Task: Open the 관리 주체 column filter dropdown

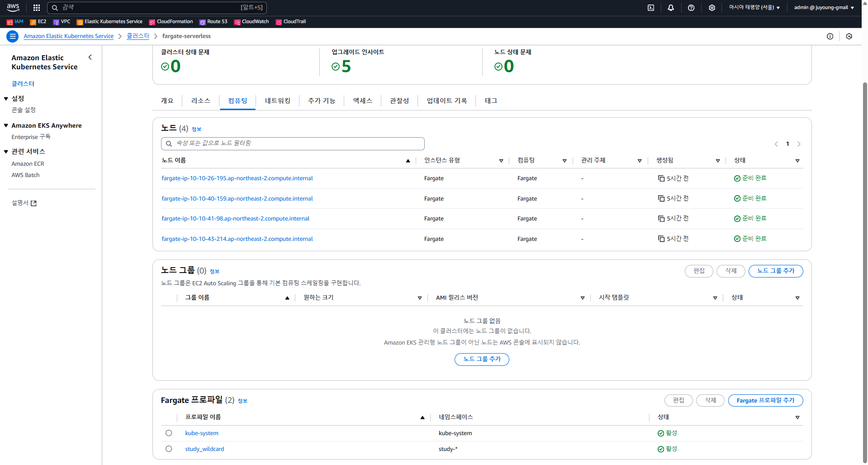Action: click(640, 161)
